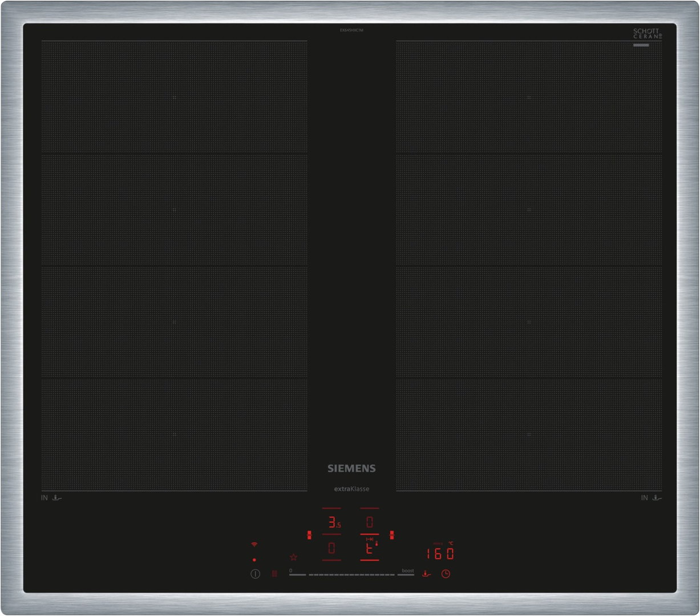Screen dimensions: 700x616
Task: Select rear-right zone display showing 0
Action: coord(370,522)
